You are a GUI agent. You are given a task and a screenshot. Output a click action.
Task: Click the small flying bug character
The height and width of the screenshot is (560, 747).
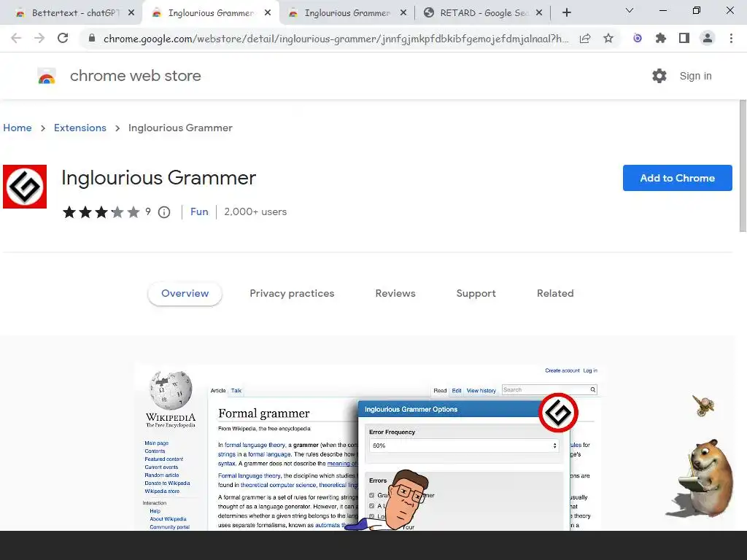703,405
